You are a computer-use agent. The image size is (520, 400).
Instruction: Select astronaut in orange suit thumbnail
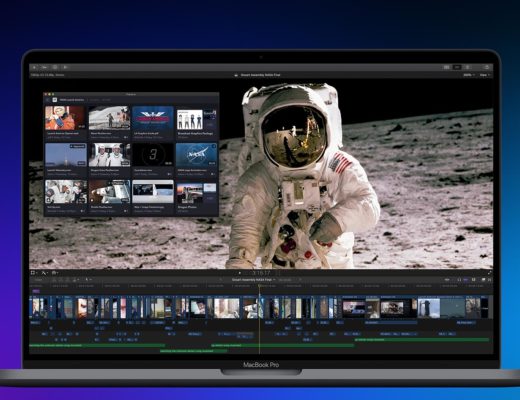click(x=65, y=118)
